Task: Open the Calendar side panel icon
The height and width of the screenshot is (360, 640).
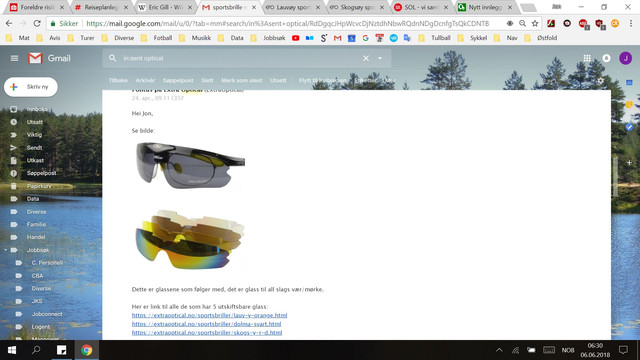Action: [629, 83]
